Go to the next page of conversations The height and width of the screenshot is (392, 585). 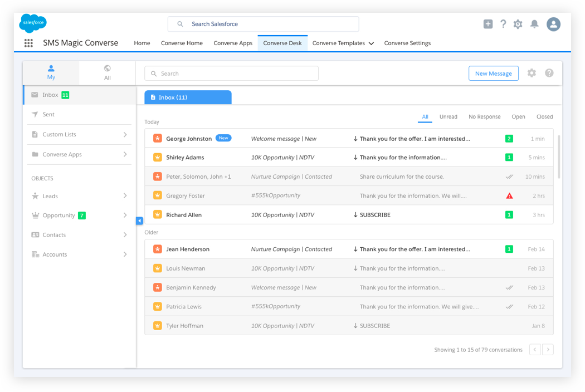(548, 350)
